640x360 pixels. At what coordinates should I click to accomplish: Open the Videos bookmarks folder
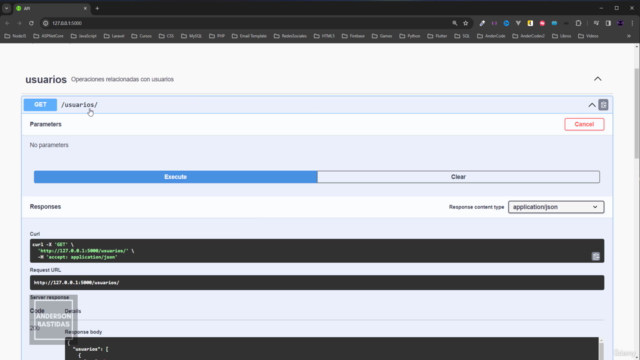coord(588,36)
